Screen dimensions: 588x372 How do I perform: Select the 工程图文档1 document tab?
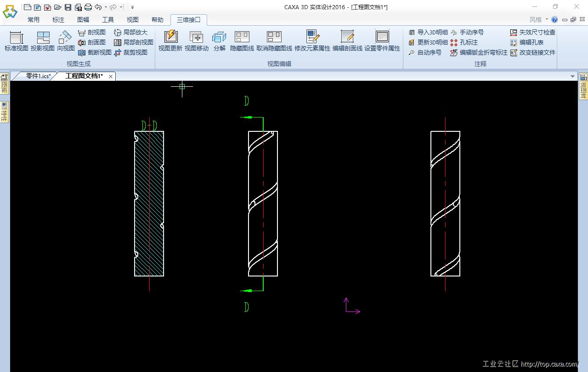[x=84, y=76]
